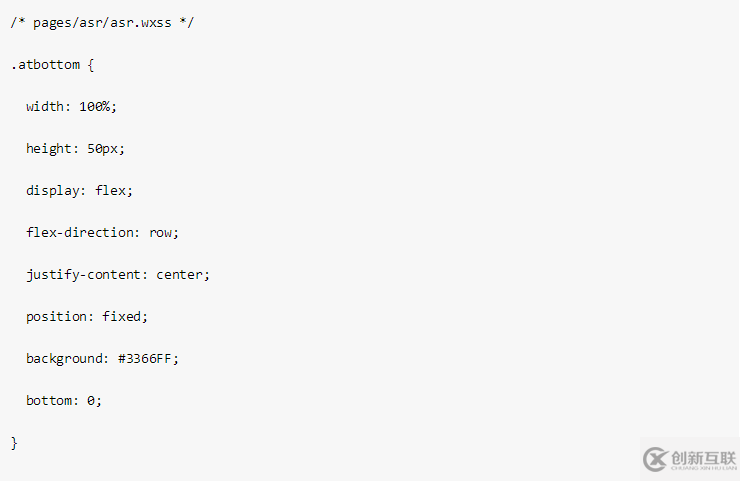Click the display: flex line
Viewport: 740px width, 481px height.
[79, 191]
